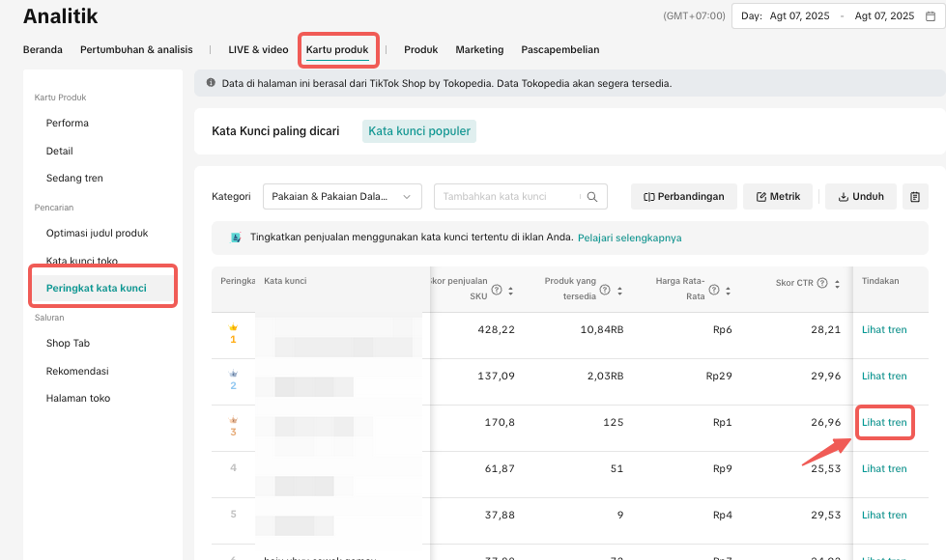
Task: Click the clipboard icon next to Unduh
Action: click(915, 197)
